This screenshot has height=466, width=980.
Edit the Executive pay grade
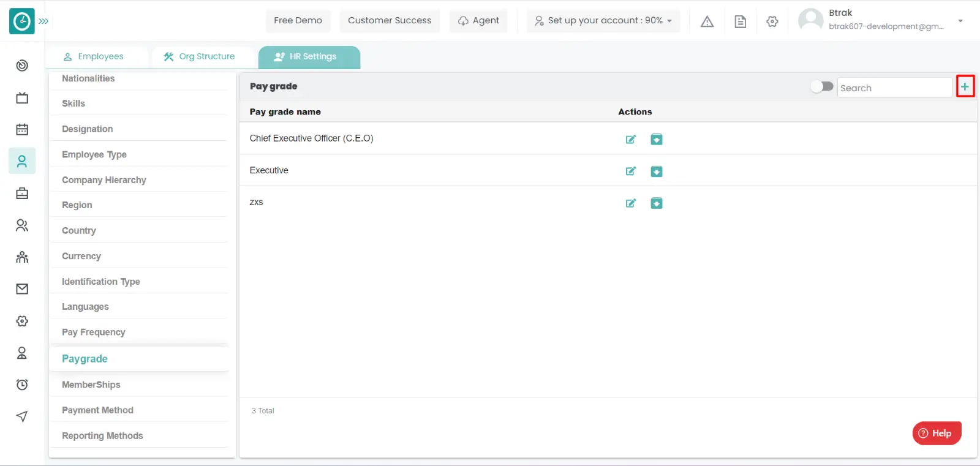[x=630, y=171]
